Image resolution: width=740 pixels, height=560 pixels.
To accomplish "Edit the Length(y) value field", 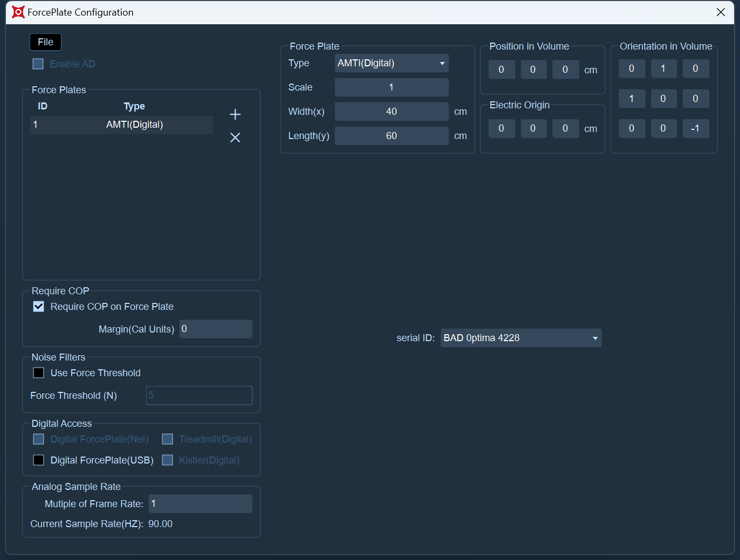I will (x=392, y=136).
